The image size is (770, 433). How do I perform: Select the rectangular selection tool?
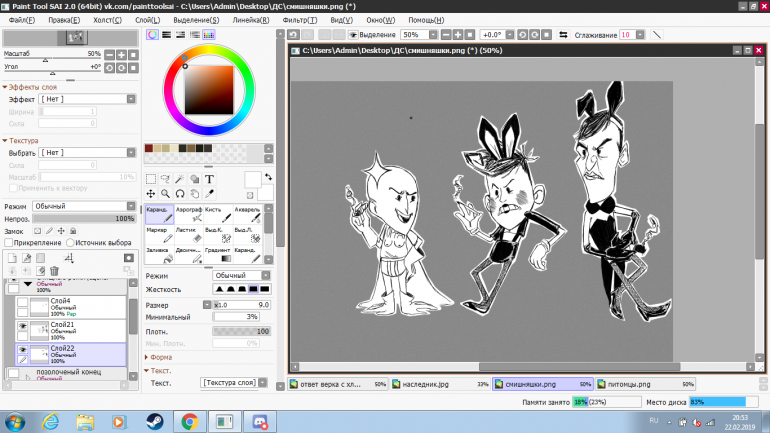pyautogui.click(x=151, y=179)
